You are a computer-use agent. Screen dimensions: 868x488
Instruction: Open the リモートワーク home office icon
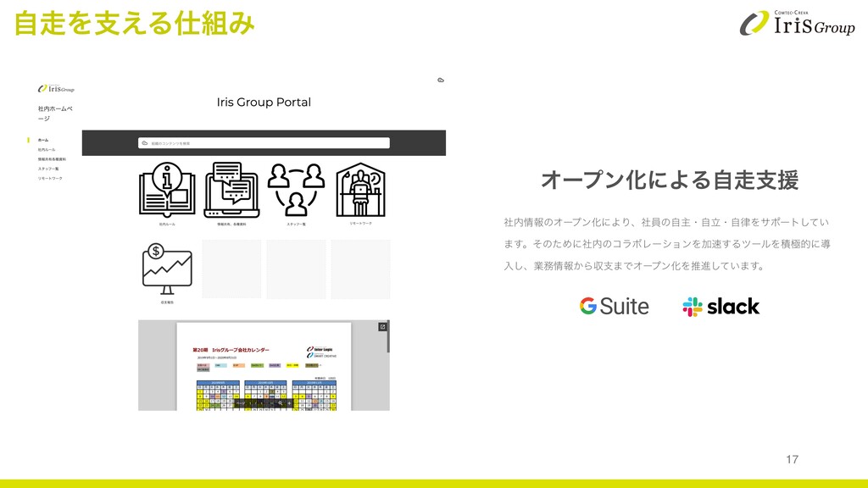(360, 189)
